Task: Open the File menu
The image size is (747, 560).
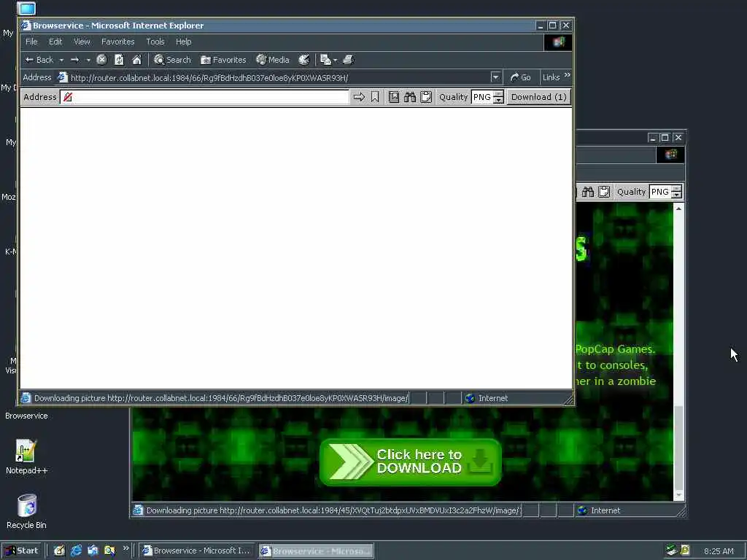Action: point(31,42)
